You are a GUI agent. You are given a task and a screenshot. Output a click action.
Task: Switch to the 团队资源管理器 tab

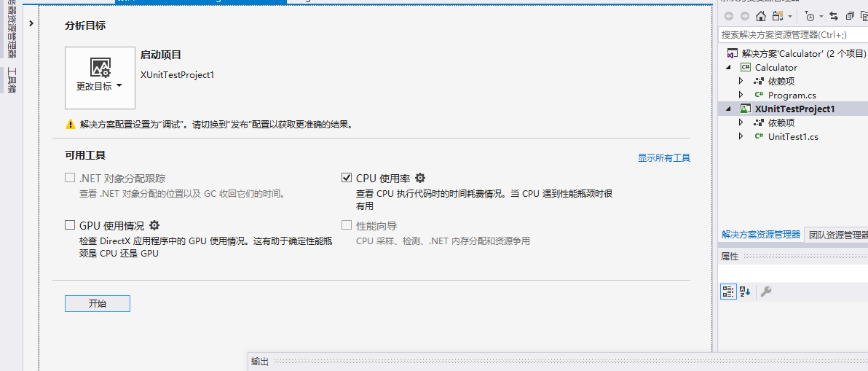(838, 235)
